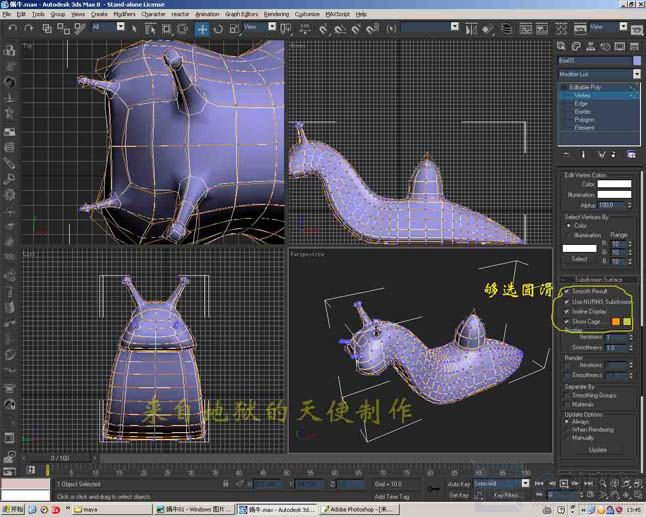
Task: Select Edge sub-object level in stack
Action: (x=581, y=103)
